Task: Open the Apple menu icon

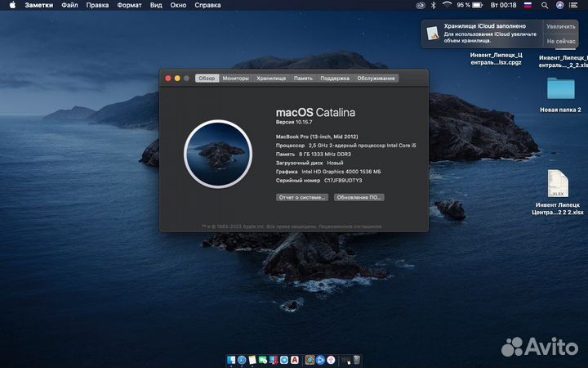Action: tap(12, 5)
